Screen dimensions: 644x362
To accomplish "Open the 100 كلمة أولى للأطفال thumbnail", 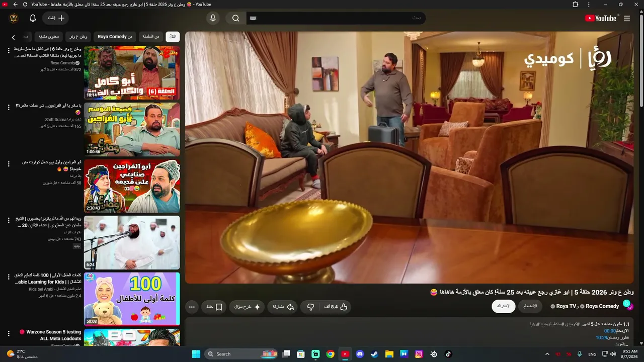I will [x=132, y=299].
